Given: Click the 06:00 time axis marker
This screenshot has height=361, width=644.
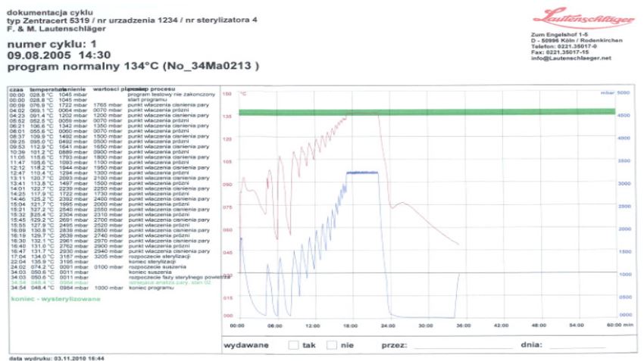Looking at the screenshot, I should (x=275, y=325).
